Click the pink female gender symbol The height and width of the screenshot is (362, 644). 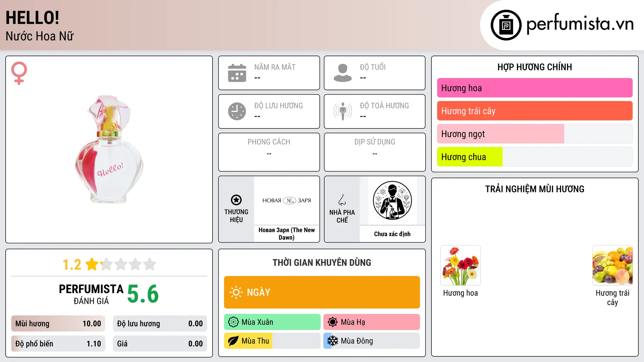19,73
